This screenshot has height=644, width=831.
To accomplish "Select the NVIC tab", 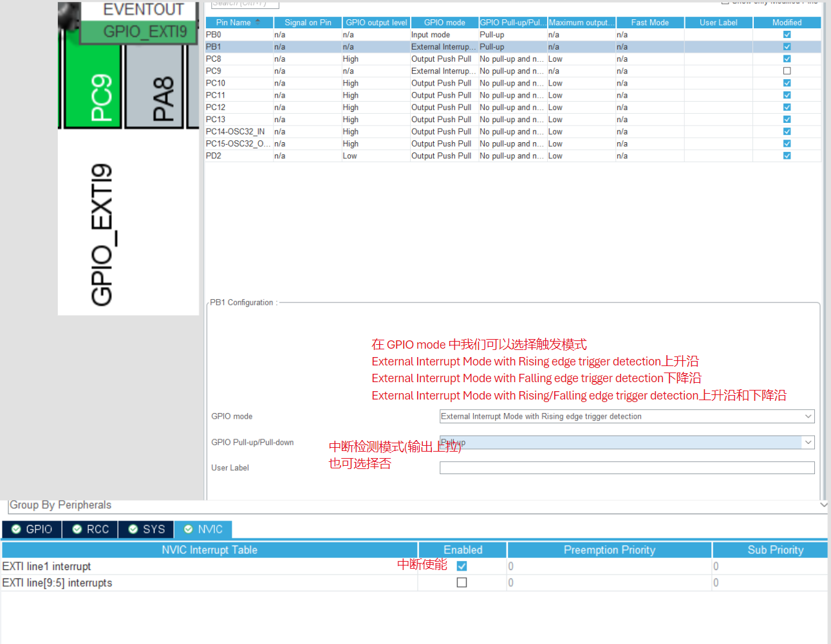I will tap(203, 529).
